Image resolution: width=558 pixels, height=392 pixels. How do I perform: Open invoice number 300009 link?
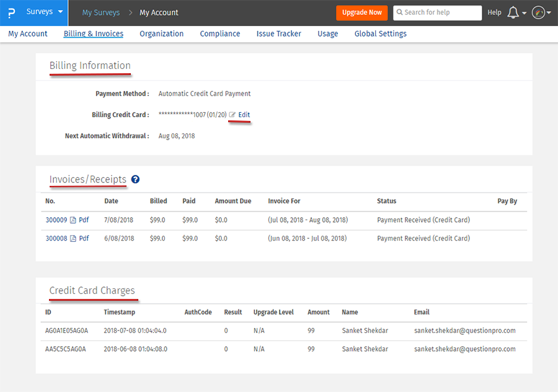point(56,220)
